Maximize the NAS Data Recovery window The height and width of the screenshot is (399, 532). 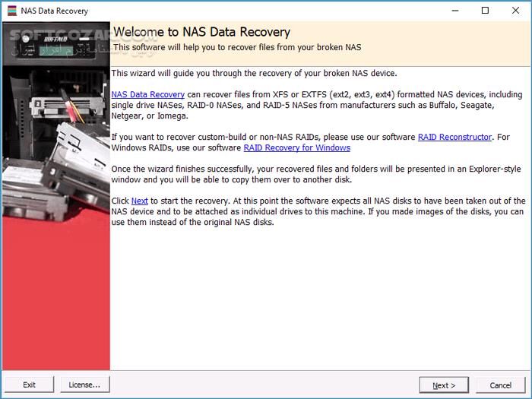[x=485, y=11]
